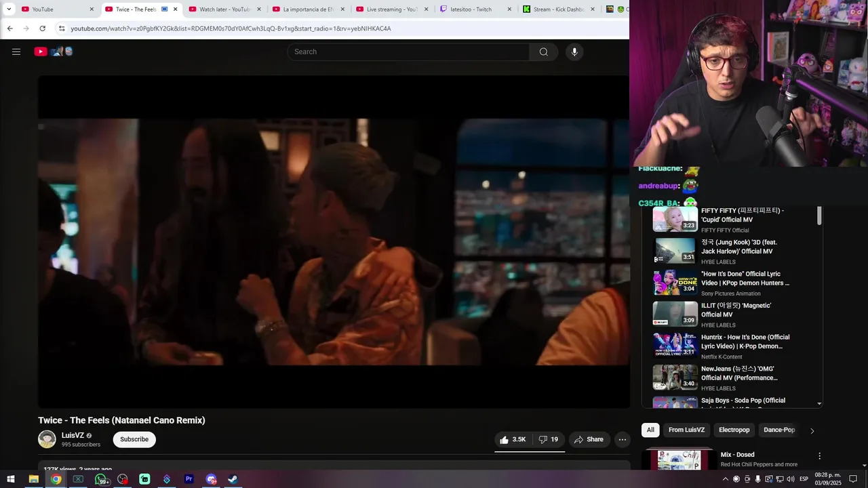Switch to La importancia de tab

(x=307, y=9)
